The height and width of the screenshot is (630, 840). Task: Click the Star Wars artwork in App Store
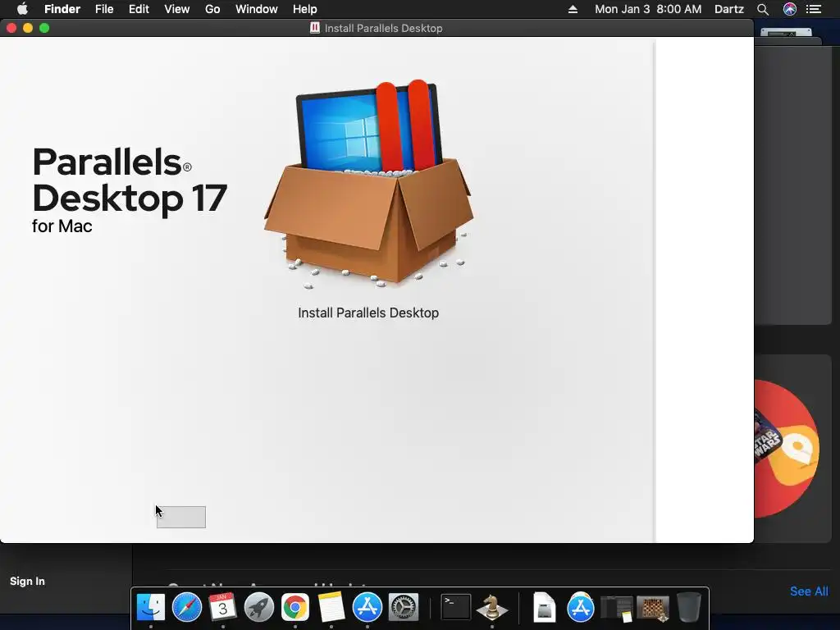click(786, 449)
